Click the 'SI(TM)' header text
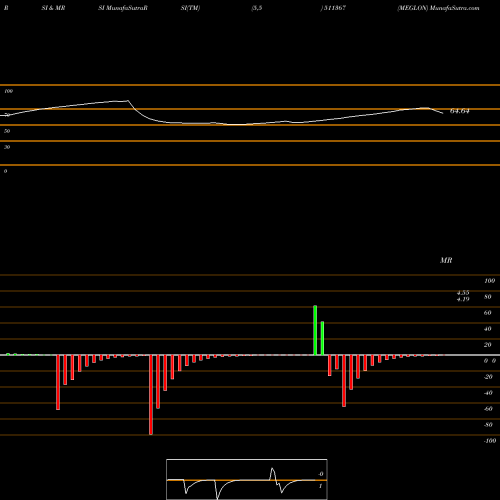 pyautogui.click(x=190, y=8)
